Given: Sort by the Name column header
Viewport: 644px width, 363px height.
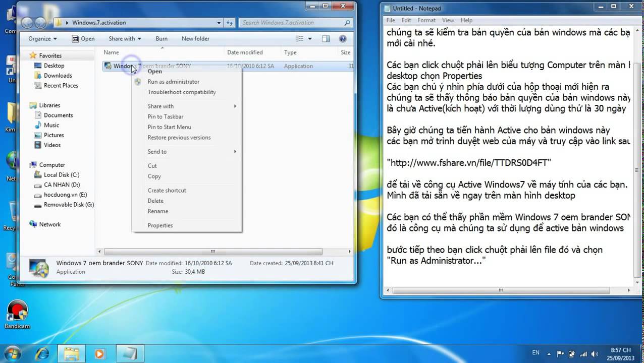Looking at the screenshot, I should point(163,52).
